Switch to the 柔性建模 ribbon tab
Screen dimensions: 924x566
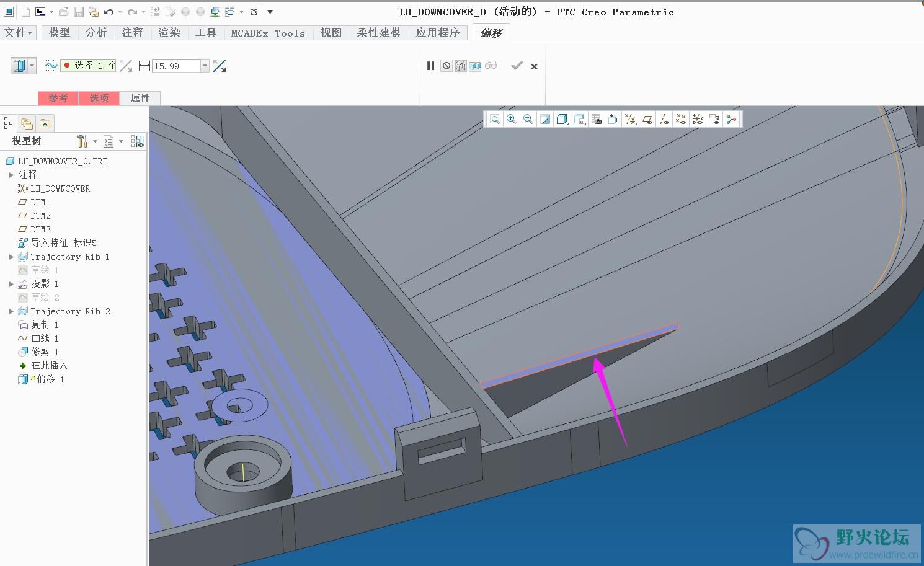[x=379, y=32]
